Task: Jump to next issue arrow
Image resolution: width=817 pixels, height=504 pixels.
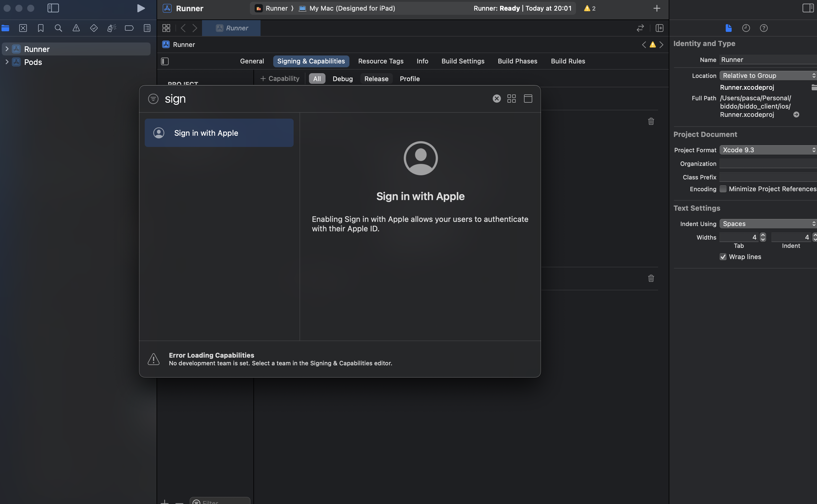Action: pos(661,45)
